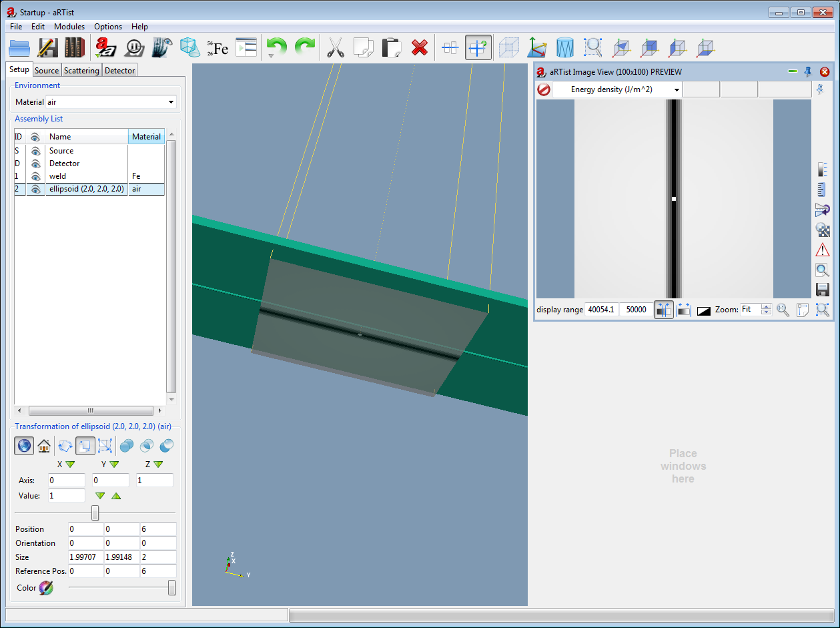840x628 pixels.
Task: Click the Color opacity slider handle
Action: tap(172, 588)
